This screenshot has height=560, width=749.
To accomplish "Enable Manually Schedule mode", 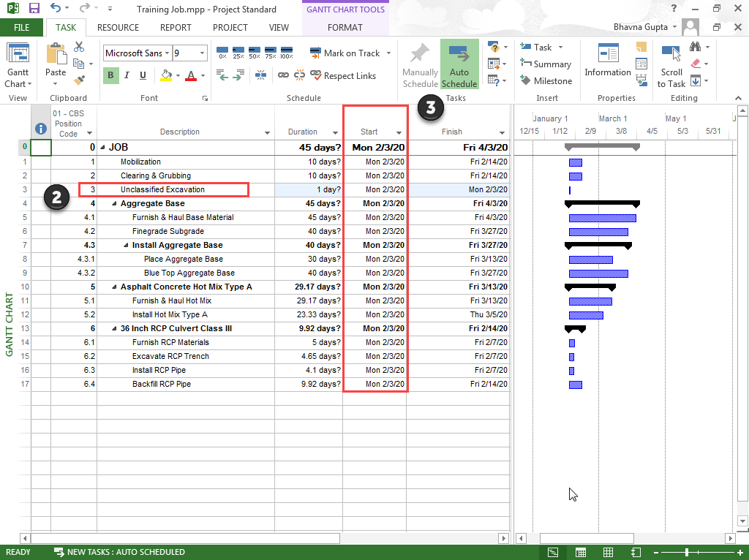I will [x=419, y=66].
